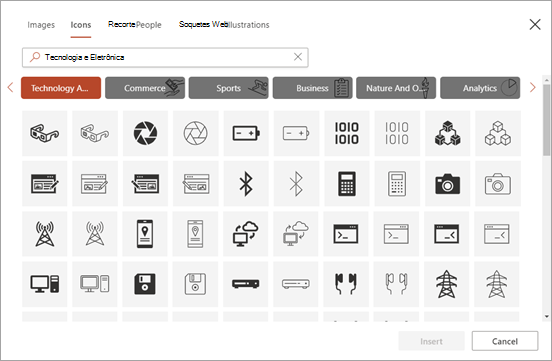Pick the filled desktop computer icon
The width and height of the screenshot is (552, 361).
44,284
